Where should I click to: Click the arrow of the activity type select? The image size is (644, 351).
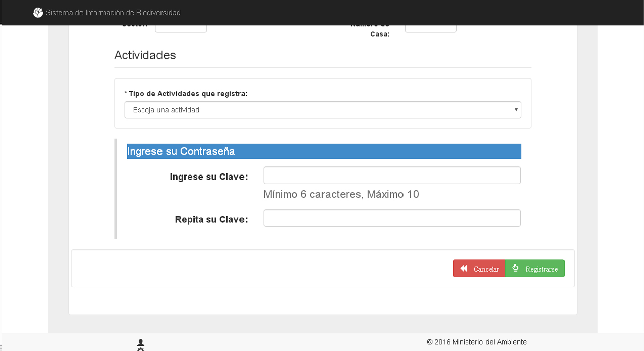click(516, 110)
